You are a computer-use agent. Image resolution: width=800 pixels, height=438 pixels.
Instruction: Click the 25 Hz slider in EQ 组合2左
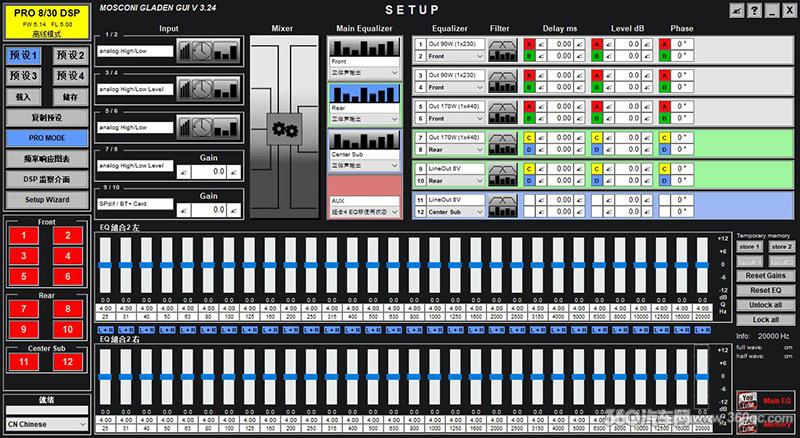(105, 265)
